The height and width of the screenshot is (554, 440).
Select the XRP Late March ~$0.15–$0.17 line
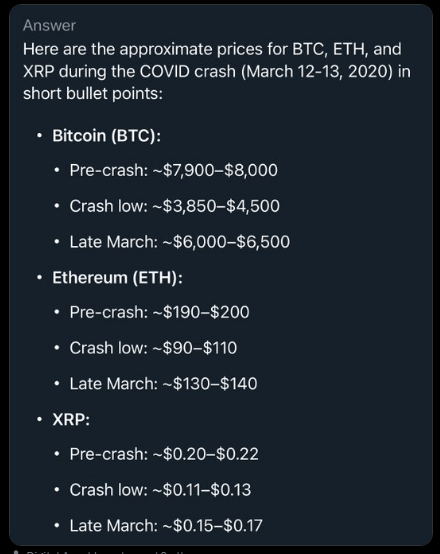click(x=166, y=526)
